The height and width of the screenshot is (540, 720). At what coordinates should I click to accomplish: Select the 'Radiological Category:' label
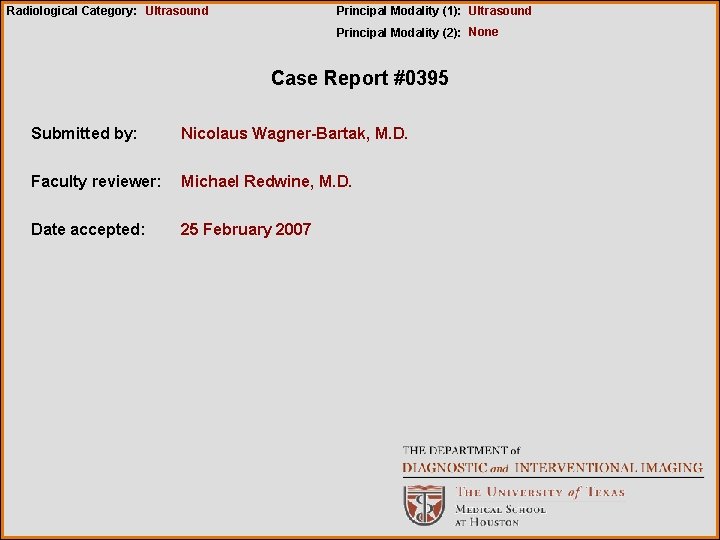coord(72,11)
